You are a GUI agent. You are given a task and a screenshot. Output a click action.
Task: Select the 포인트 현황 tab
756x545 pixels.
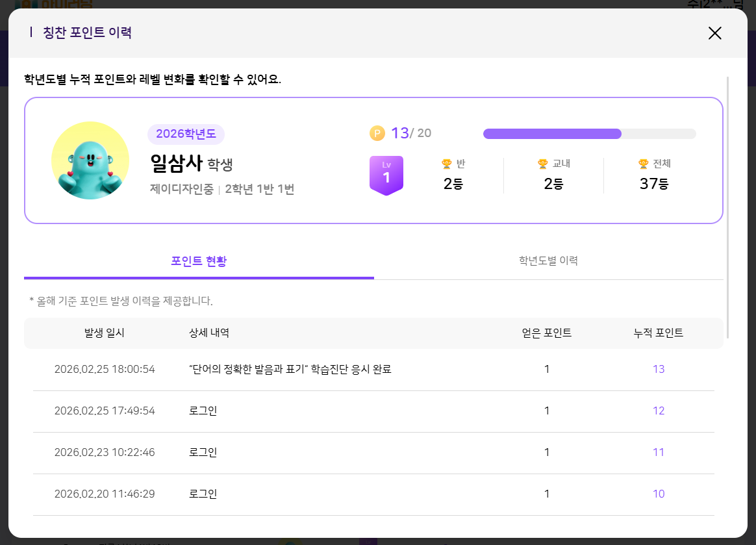[199, 261]
